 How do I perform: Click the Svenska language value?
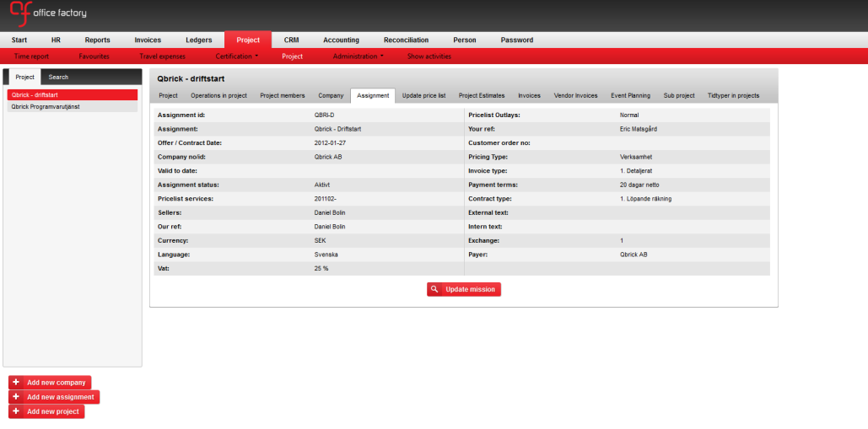point(326,255)
